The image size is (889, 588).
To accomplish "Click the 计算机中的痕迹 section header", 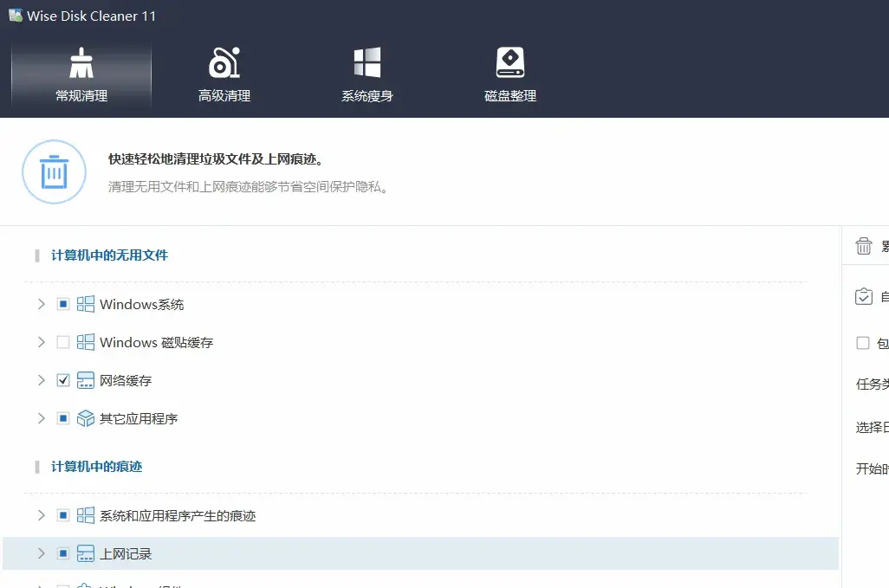I will pyautogui.click(x=96, y=467).
